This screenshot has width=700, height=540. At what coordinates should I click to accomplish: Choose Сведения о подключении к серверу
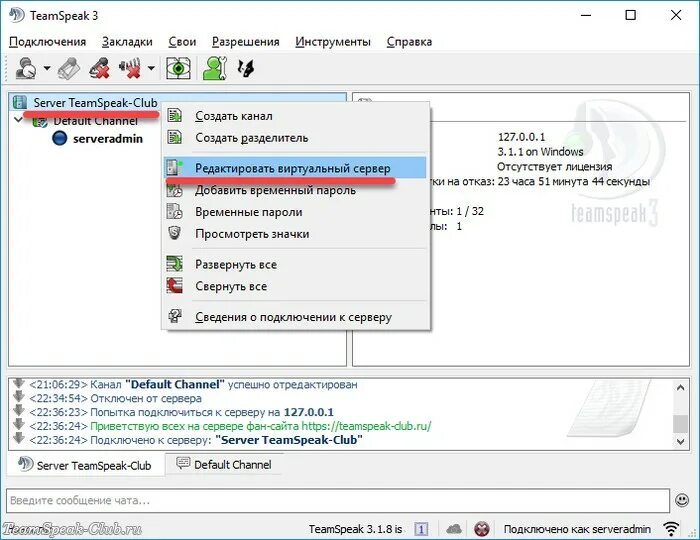(295, 317)
